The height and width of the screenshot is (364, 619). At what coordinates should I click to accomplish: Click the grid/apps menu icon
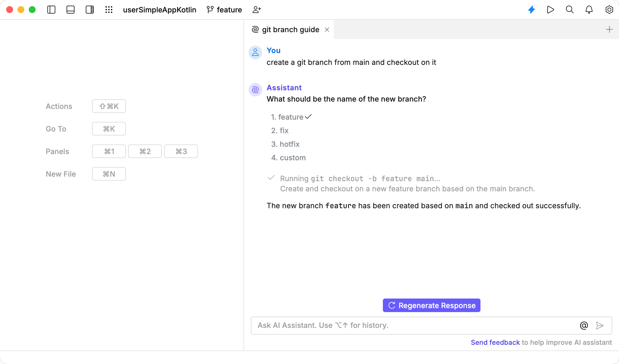pyautogui.click(x=109, y=10)
